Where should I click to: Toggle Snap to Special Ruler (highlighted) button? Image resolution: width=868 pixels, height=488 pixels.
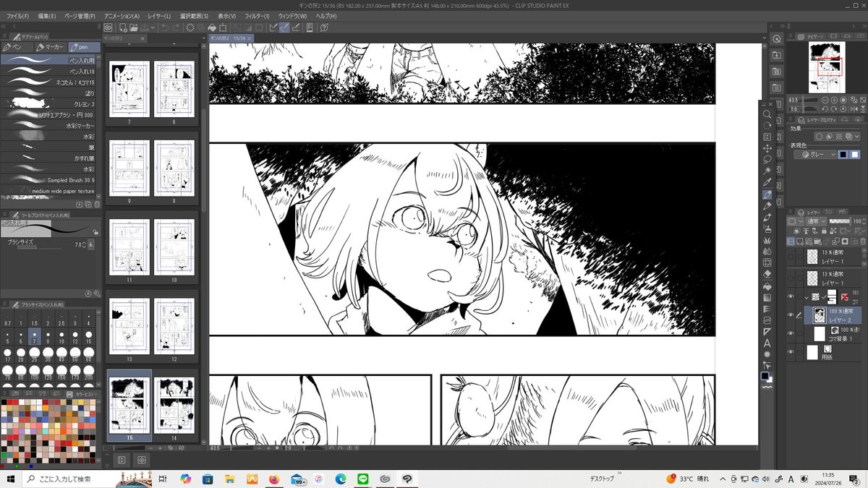(x=284, y=27)
